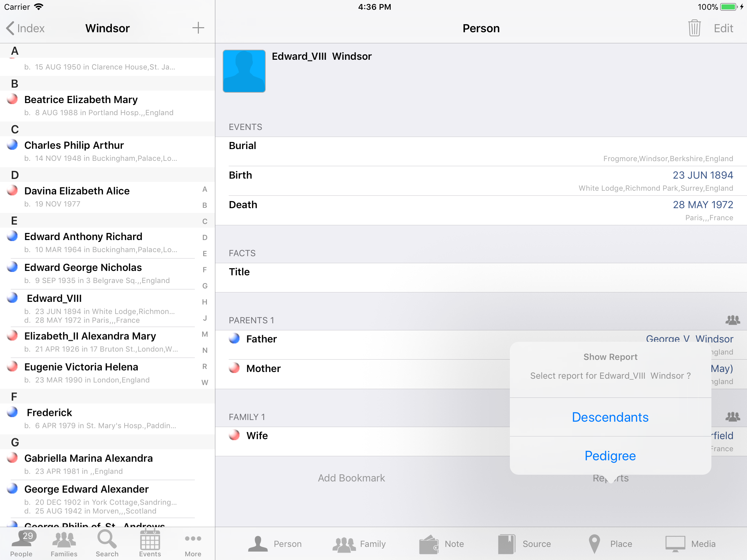Select Descendants report option
Viewport: 747px width, 560px height.
coord(610,417)
